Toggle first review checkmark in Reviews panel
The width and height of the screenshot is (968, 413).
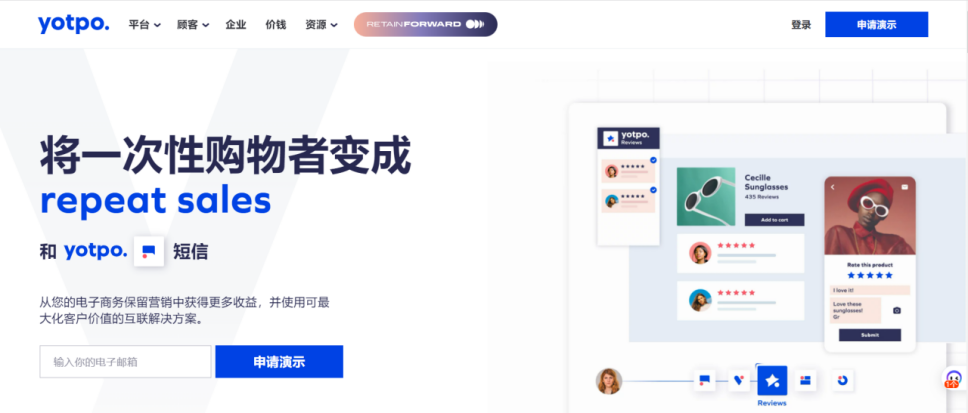tap(653, 161)
